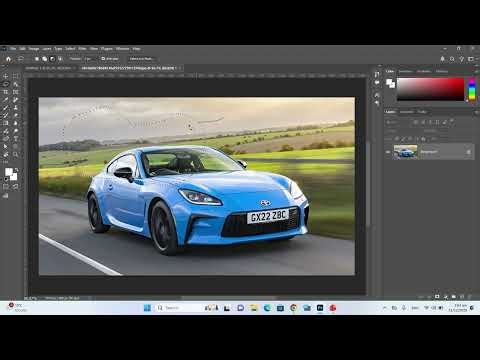Viewport: 480px width, 360px height.
Task: Choose Intersect with selection mode
Action: point(60,59)
